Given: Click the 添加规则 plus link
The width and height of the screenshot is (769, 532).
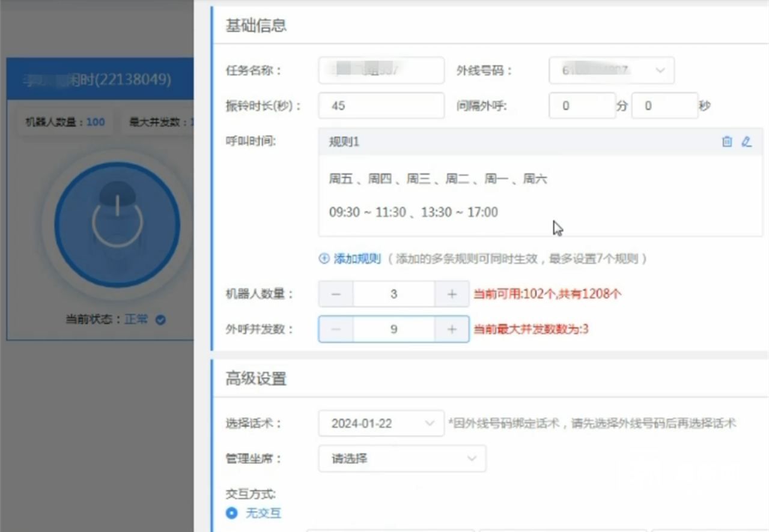Looking at the screenshot, I should point(350,259).
